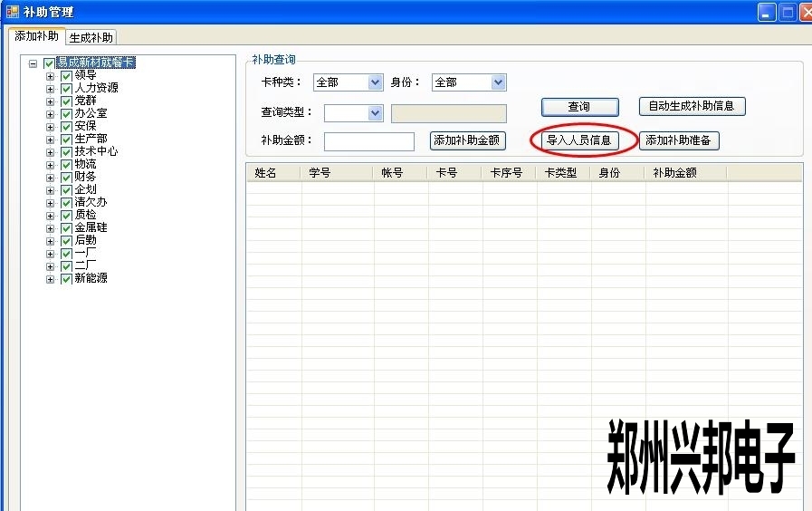The width and height of the screenshot is (812, 511).
Task: Collapse the 易成新材就餐卡 root node
Action: point(33,63)
